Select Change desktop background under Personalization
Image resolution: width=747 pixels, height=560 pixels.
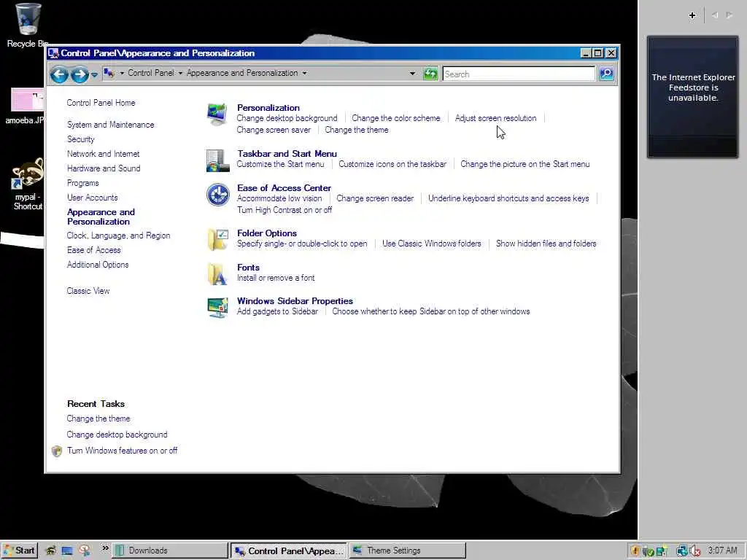pos(287,118)
